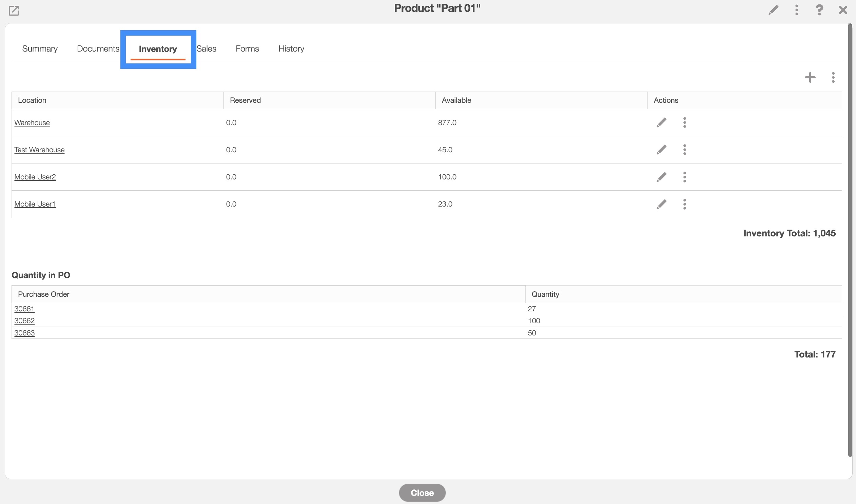Click pencil icon for Mobile User2 row
Image resolution: width=856 pixels, height=504 pixels.
[661, 177]
